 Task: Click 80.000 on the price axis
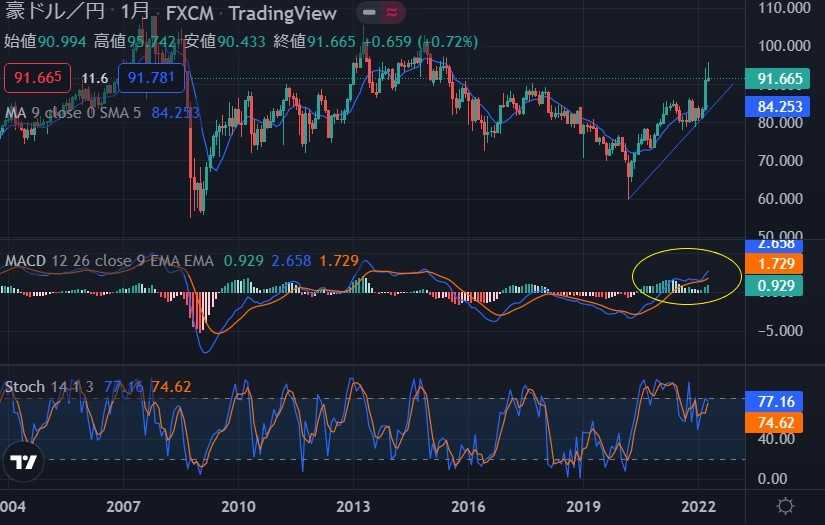[x=780, y=122]
